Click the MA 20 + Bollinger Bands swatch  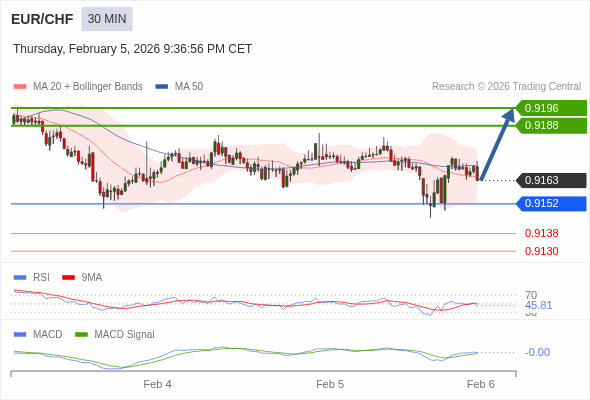[x=20, y=87]
